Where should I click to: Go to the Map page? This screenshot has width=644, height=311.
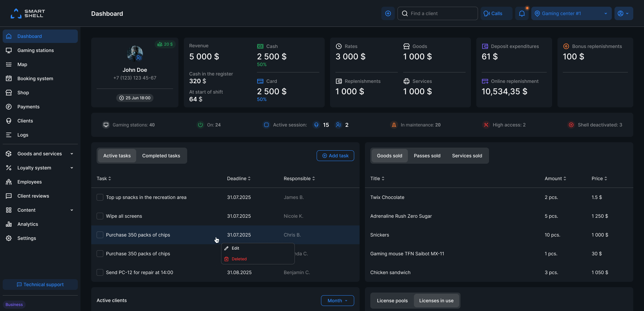[x=22, y=64]
